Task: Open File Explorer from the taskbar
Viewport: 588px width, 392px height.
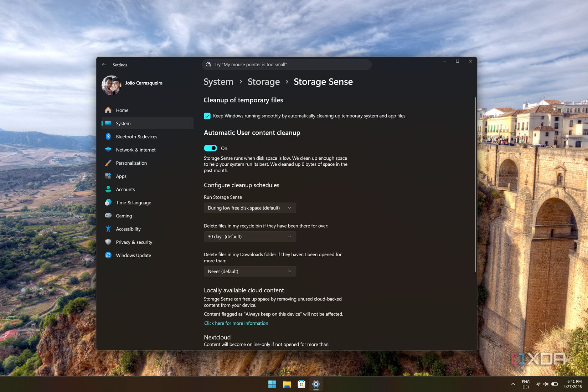Action: pos(287,384)
